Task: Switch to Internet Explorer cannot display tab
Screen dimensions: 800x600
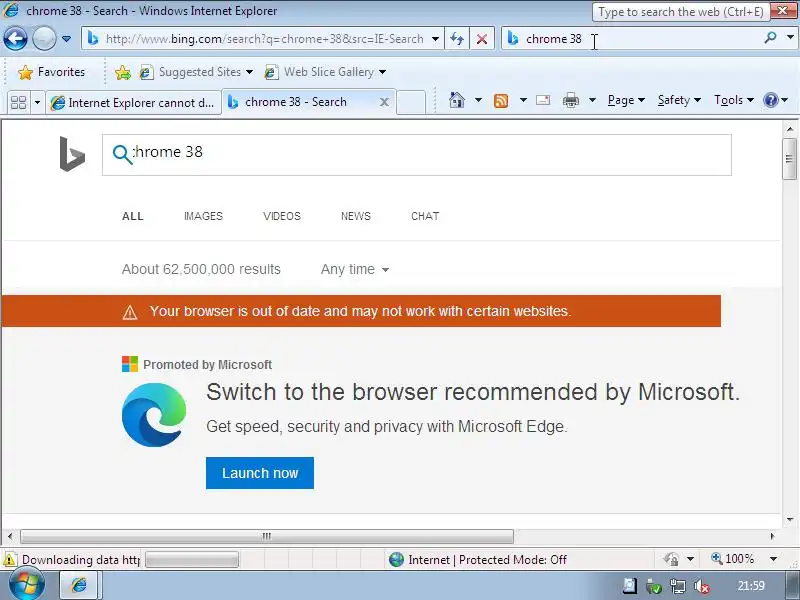Action: (134, 103)
